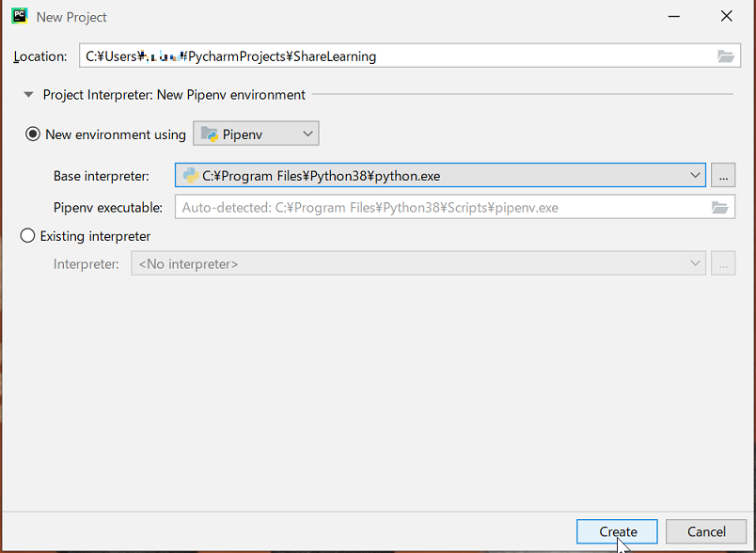Screen dimensions: 756x553
Task: Click the Python38 python.exe interpreter path
Action: coord(321,176)
